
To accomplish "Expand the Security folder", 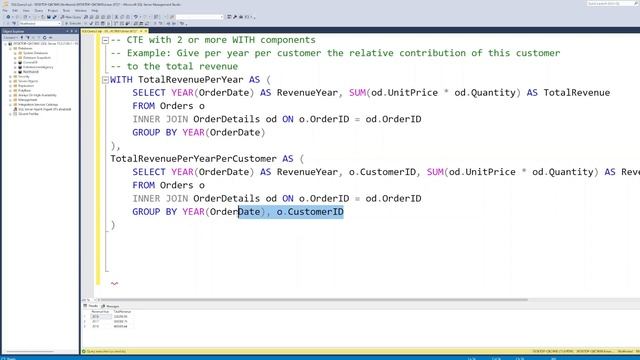I will (10, 76).
